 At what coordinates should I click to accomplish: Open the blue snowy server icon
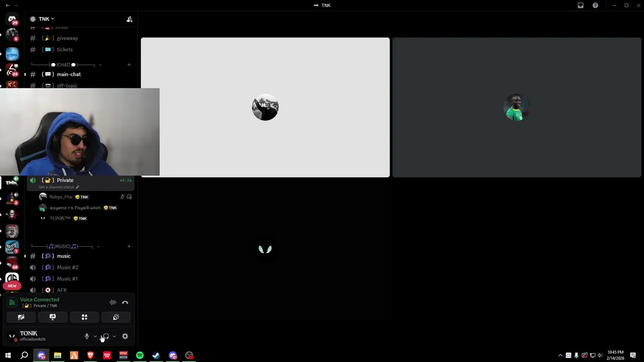(12, 54)
